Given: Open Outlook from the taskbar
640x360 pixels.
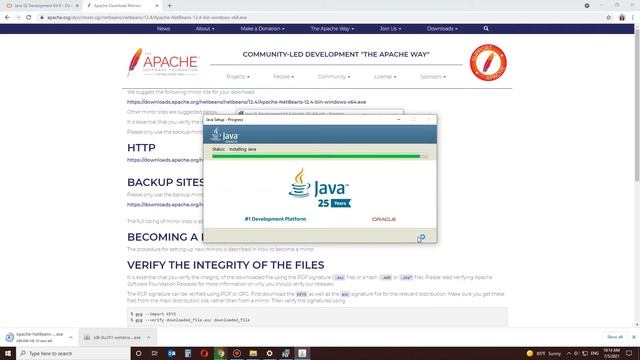Looking at the screenshot, I should 171,353.
